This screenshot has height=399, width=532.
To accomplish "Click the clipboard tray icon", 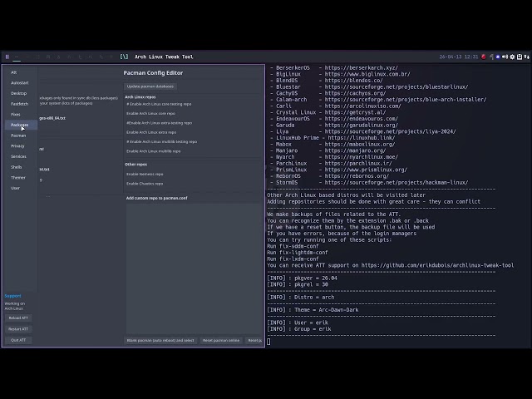I will click(x=520, y=57).
